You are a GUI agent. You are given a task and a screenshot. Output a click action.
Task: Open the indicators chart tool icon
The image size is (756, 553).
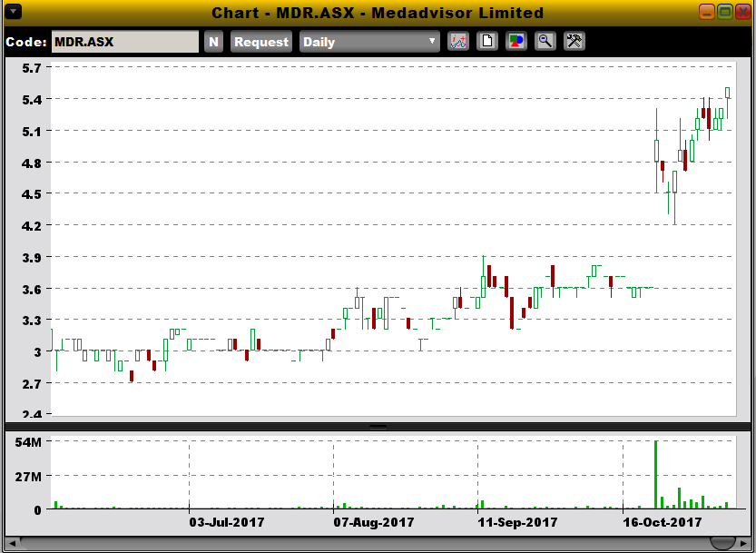(x=458, y=42)
